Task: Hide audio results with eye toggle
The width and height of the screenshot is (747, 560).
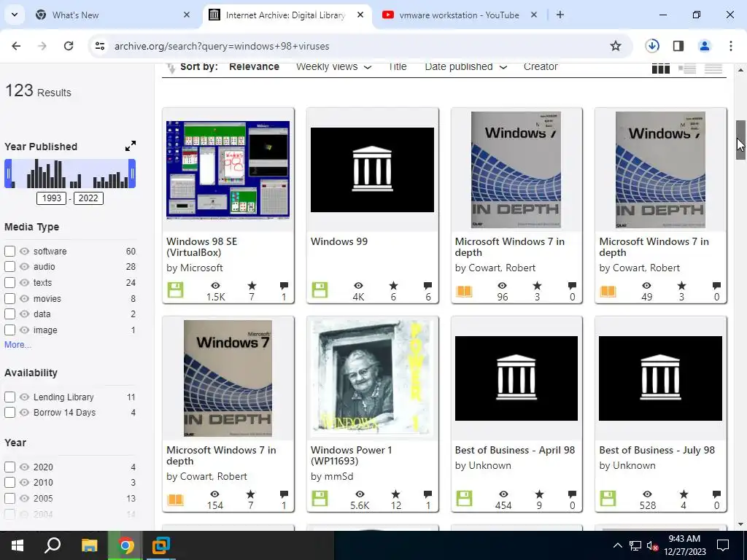Action: 24,267
